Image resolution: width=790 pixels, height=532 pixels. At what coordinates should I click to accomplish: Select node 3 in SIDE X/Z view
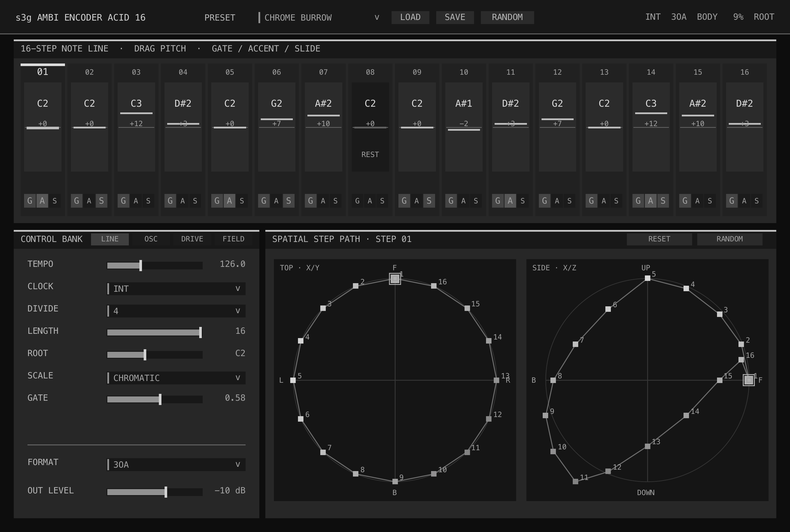click(x=720, y=314)
